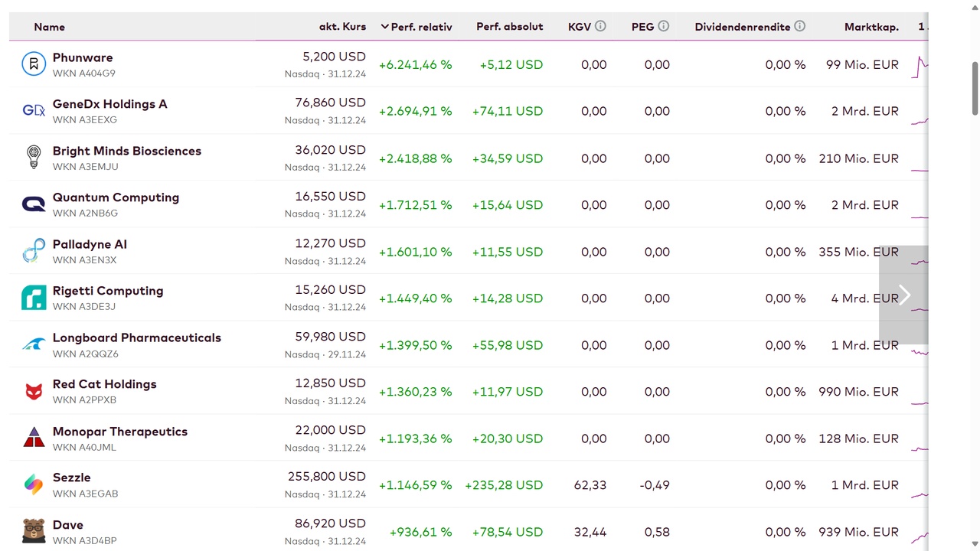Click the Phunware company logo icon
The height and width of the screenshot is (551, 980).
pyautogui.click(x=34, y=64)
